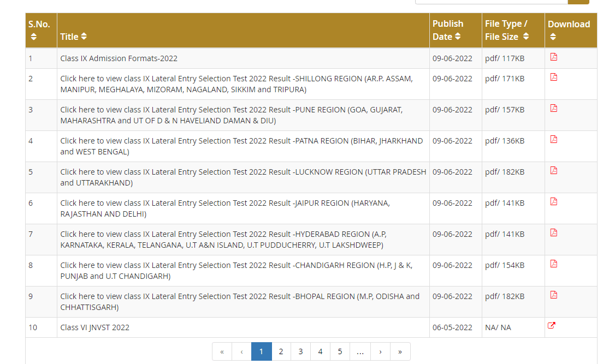The width and height of the screenshot is (603, 364).
Task: Download Pune Region result PDF icon
Action: coord(553,108)
